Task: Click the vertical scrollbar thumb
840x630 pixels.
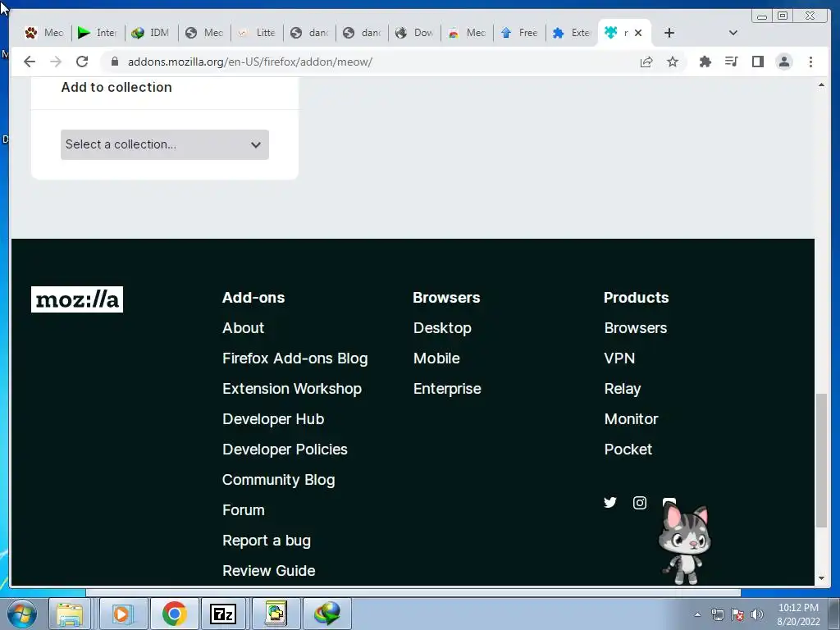Action: point(821,461)
